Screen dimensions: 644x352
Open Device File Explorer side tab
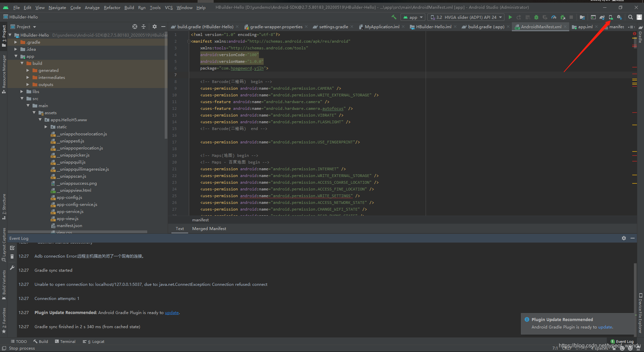click(x=640, y=313)
